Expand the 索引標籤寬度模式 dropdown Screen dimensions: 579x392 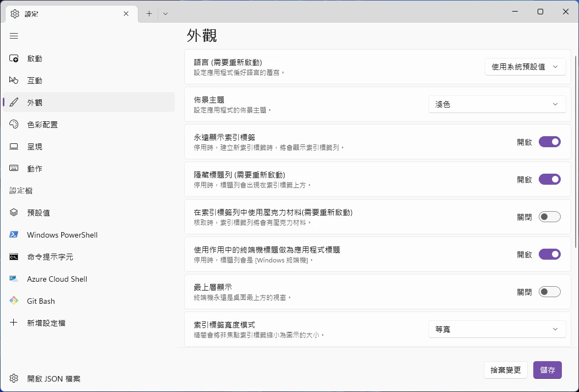tap(497, 329)
